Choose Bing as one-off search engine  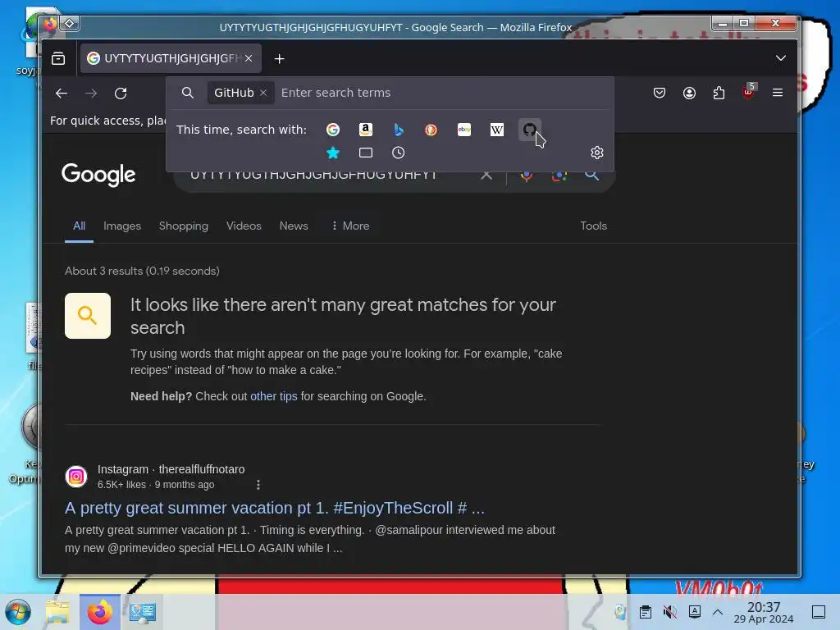[x=398, y=130]
